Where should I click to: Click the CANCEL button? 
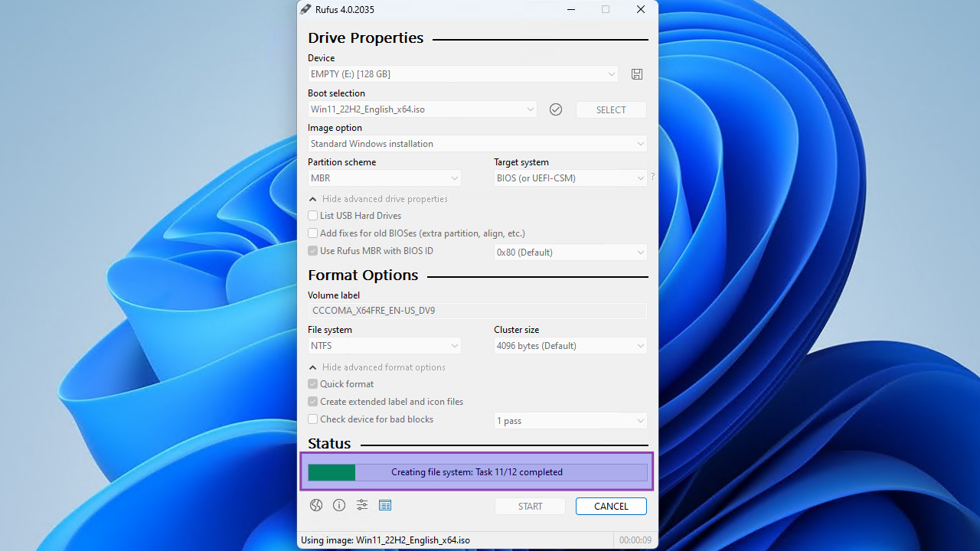point(611,507)
